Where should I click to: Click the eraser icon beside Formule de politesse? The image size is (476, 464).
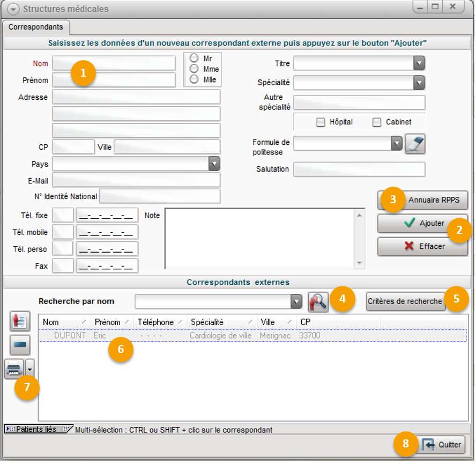[x=415, y=144]
